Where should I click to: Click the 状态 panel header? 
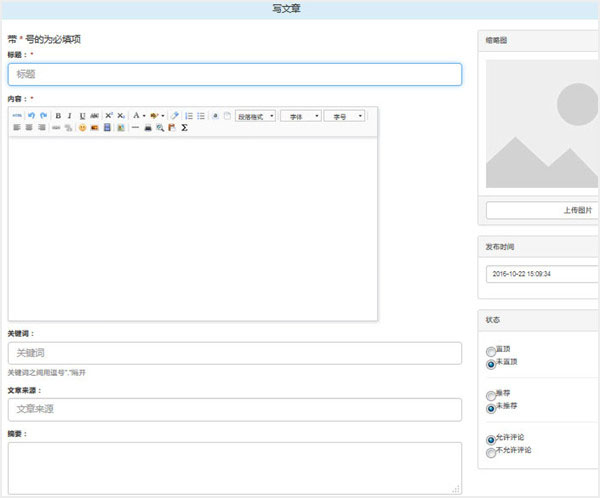539,320
